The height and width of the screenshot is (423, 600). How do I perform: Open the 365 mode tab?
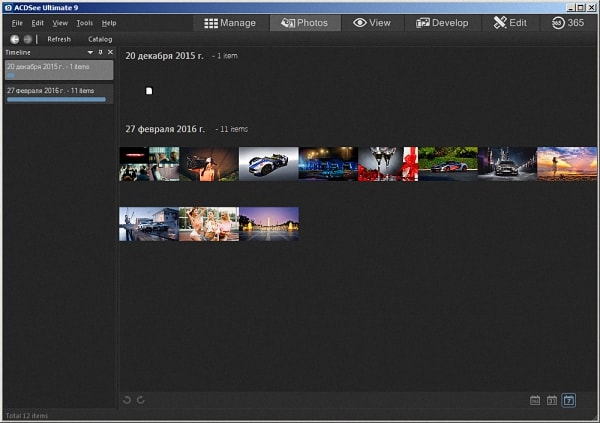point(568,22)
